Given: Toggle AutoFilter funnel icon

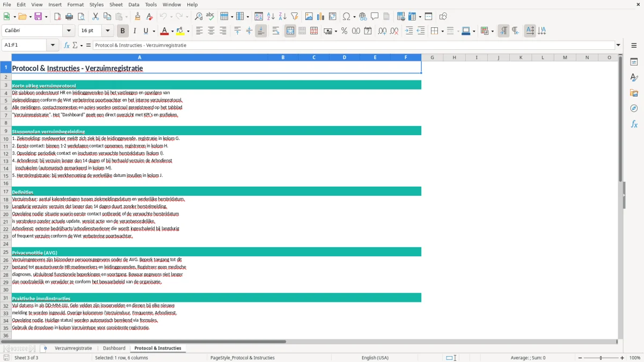Looking at the screenshot, I should tap(294, 17).
